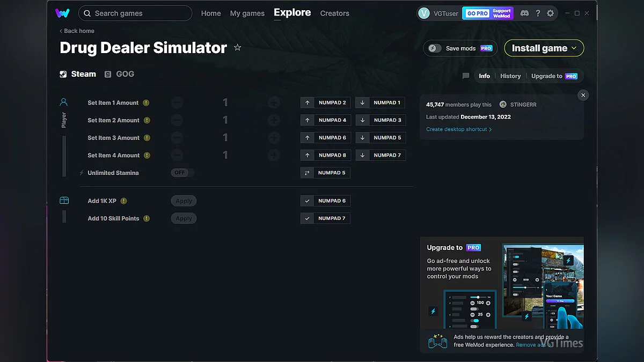Open the help question mark icon
The width and height of the screenshot is (644, 362).
tap(538, 13)
